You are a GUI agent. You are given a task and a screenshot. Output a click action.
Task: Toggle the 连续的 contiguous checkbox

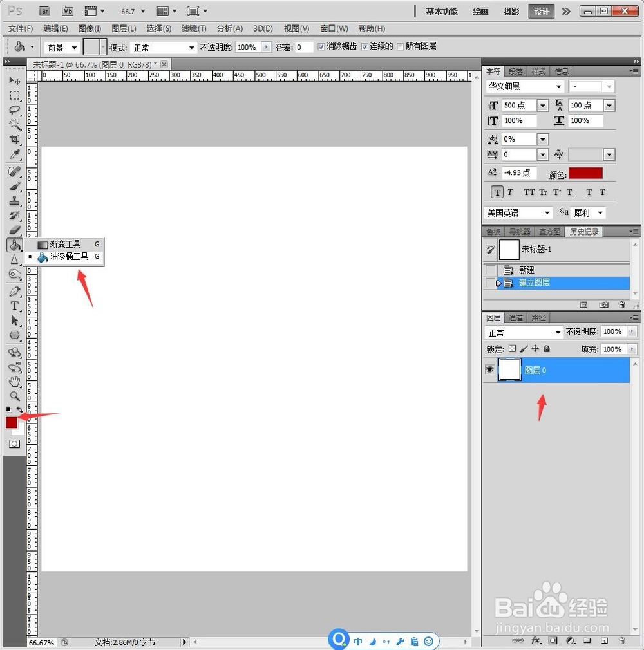[365, 47]
